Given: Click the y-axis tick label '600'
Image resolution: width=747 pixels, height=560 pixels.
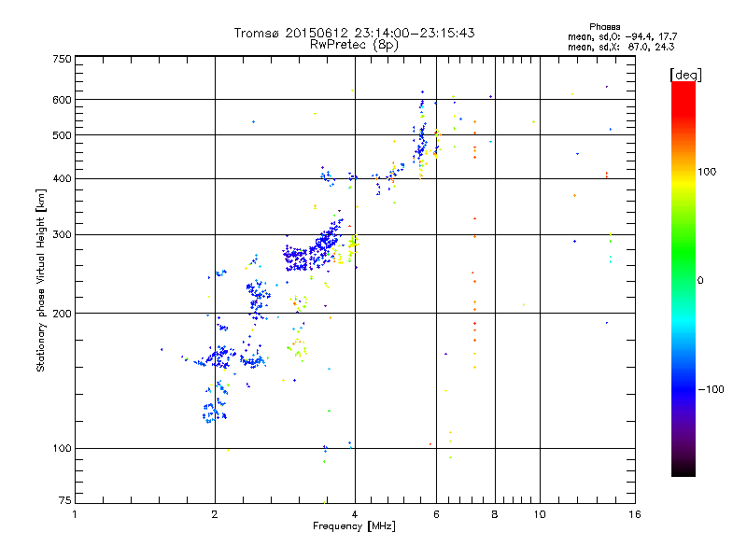Looking at the screenshot, I should pos(62,100).
